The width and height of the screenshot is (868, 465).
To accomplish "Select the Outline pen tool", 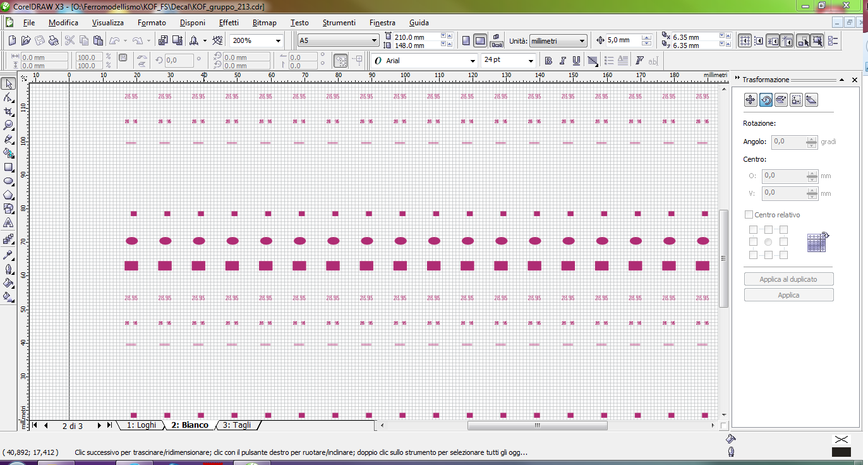I will 8,269.
